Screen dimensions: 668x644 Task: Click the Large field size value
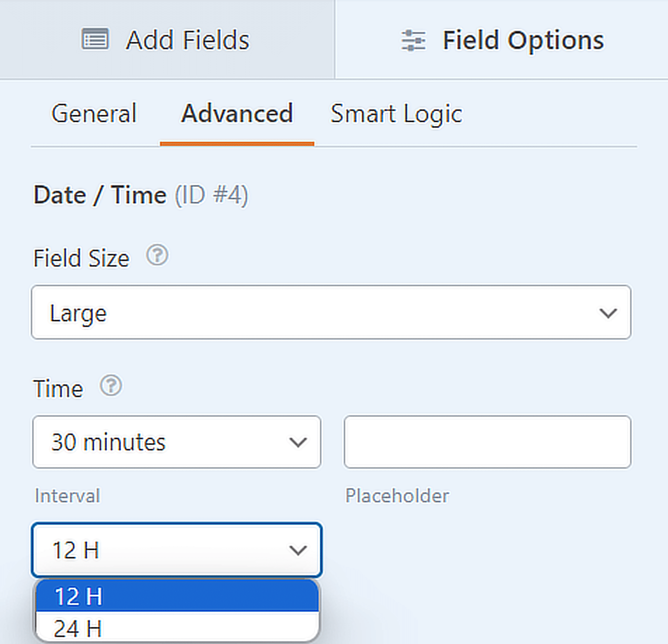78,313
